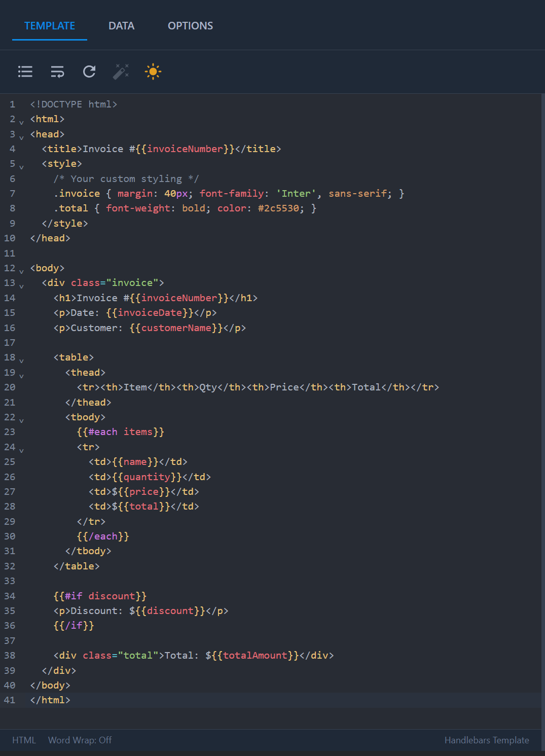
Task: Open the OPTIONS tab
Action: [190, 25]
